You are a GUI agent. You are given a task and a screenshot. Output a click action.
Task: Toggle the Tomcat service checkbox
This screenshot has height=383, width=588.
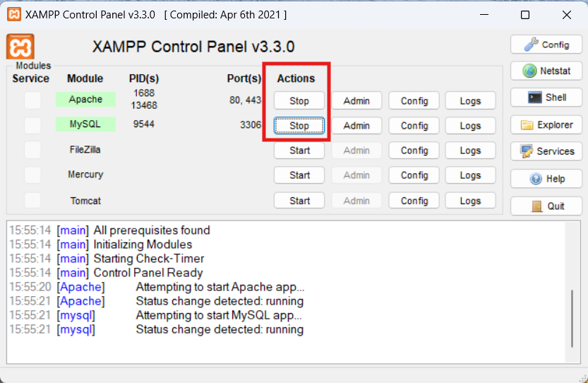tap(32, 201)
